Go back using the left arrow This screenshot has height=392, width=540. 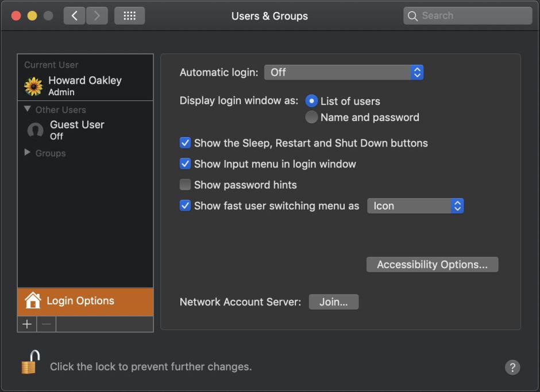point(74,16)
